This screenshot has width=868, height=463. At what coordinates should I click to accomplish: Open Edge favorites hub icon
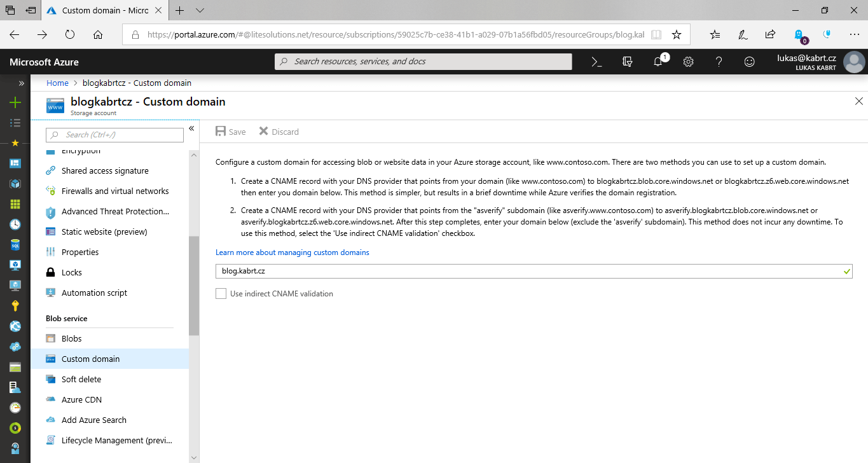(715, 35)
